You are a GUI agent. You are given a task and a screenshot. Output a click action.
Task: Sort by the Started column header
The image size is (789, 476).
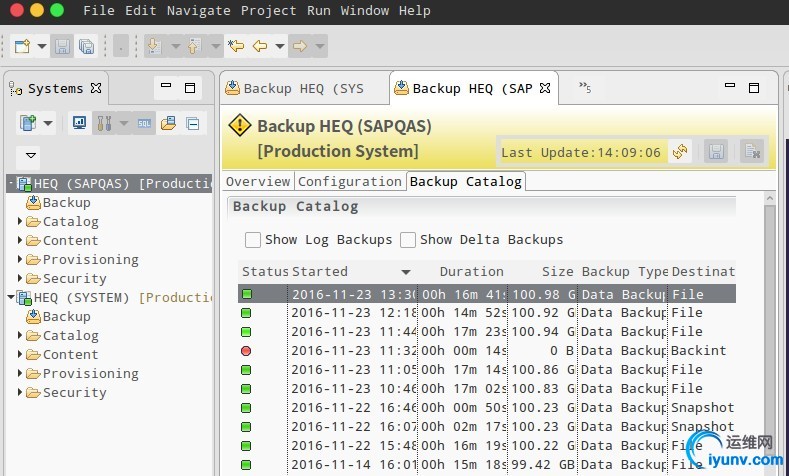click(320, 271)
